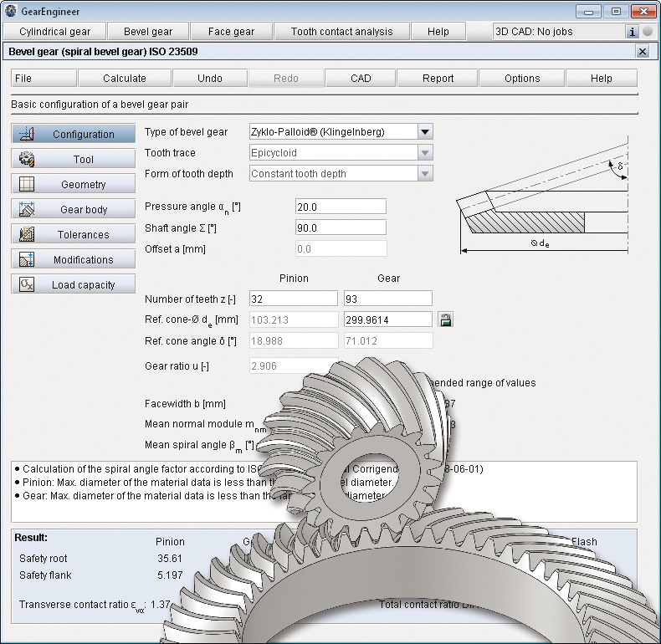The width and height of the screenshot is (661, 644).
Task: Click the Safety root value 35.61
Action: pos(170,559)
